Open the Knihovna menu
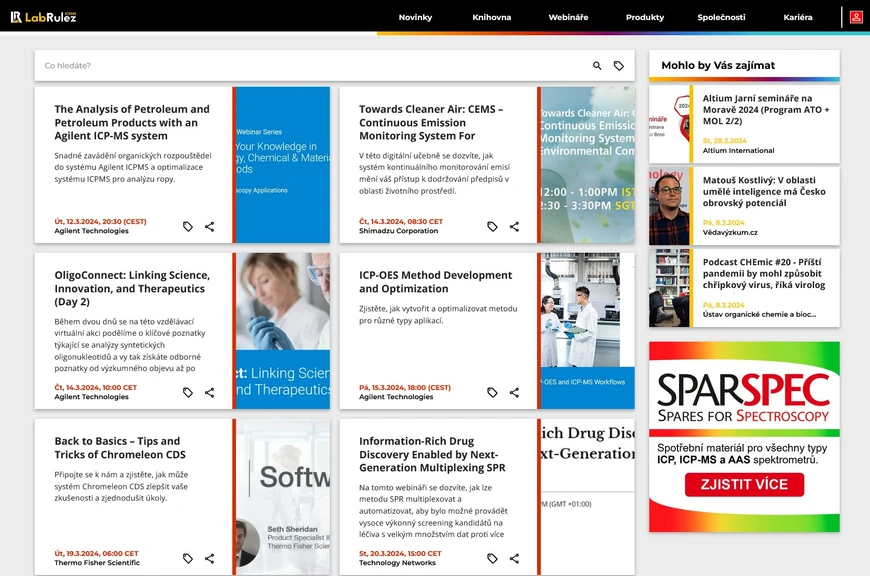The height and width of the screenshot is (576, 870). point(492,17)
